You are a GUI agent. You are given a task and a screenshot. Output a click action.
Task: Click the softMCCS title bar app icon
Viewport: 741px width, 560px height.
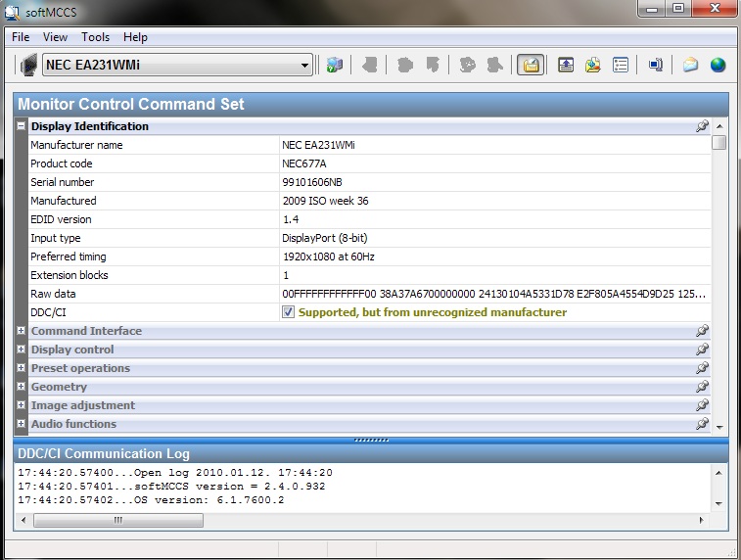point(13,12)
